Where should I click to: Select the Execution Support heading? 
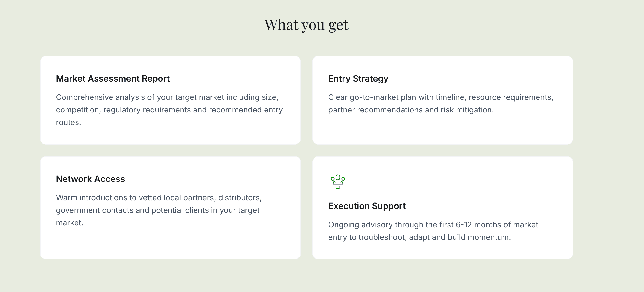coord(367,206)
